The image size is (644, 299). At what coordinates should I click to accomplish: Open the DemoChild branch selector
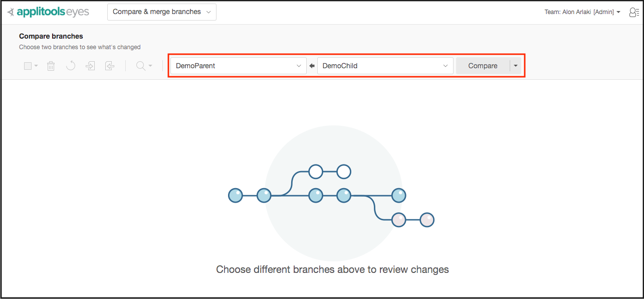pyautogui.click(x=385, y=65)
